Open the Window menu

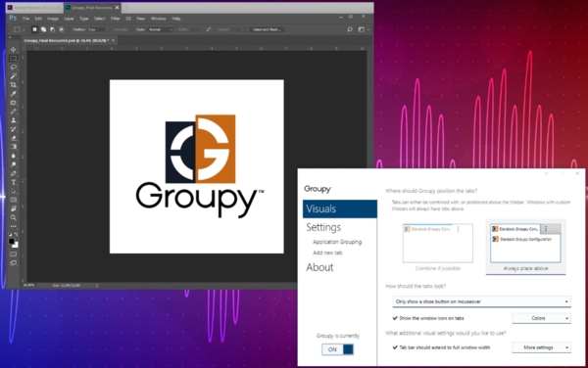(158, 19)
